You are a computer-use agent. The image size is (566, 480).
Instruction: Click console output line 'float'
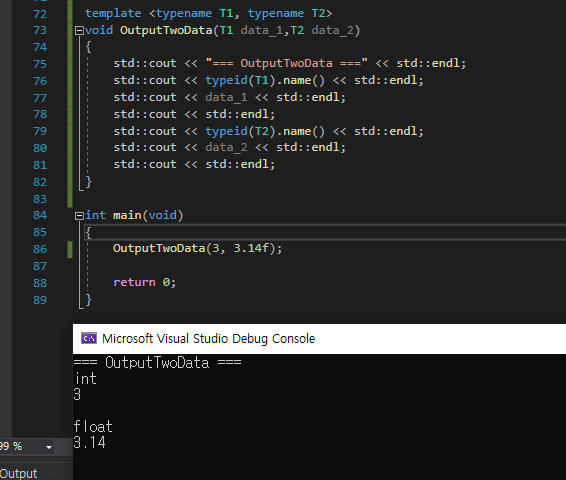[93, 427]
